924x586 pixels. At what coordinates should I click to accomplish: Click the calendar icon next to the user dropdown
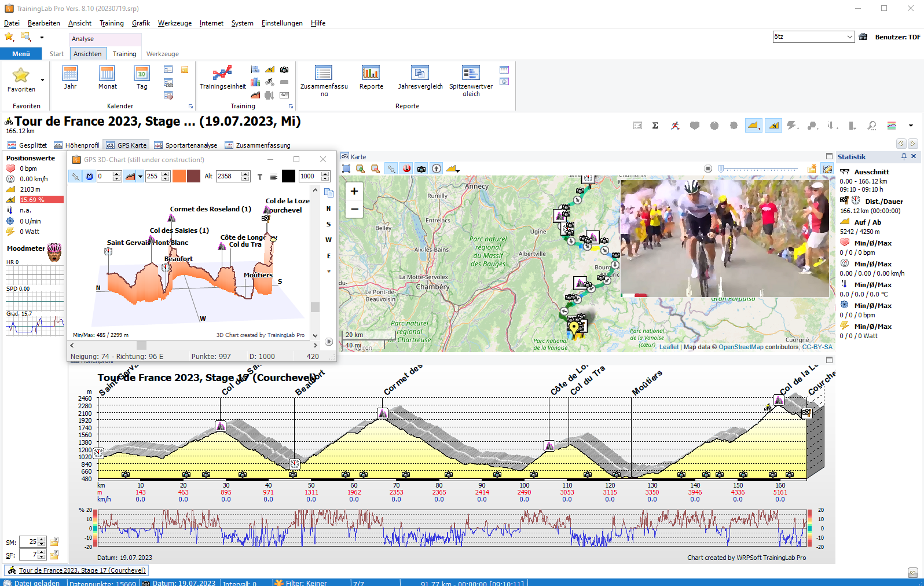click(x=863, y=36)
